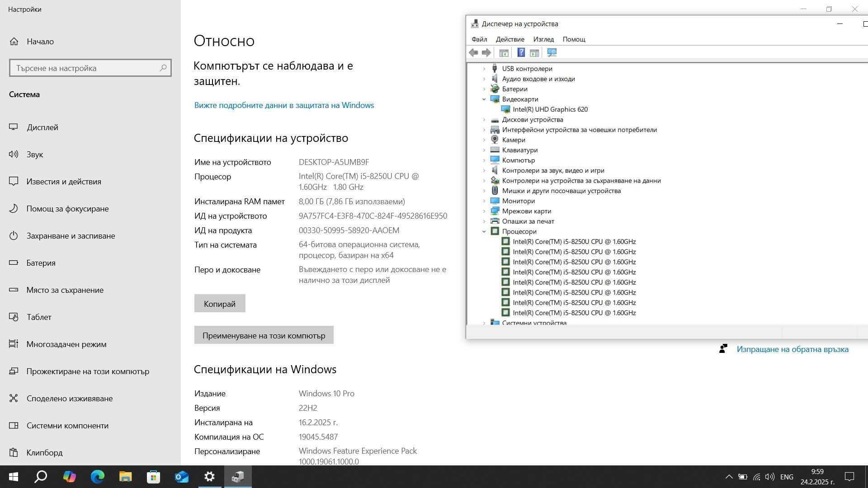
Task: Click the volume icon in system tray
Action: tap(770, 477)
